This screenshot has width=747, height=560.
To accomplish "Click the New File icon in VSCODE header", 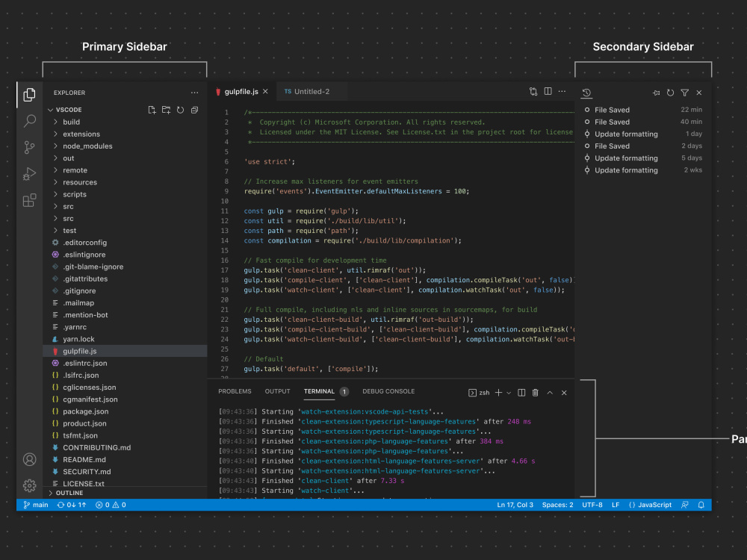I will pos(152,110).
